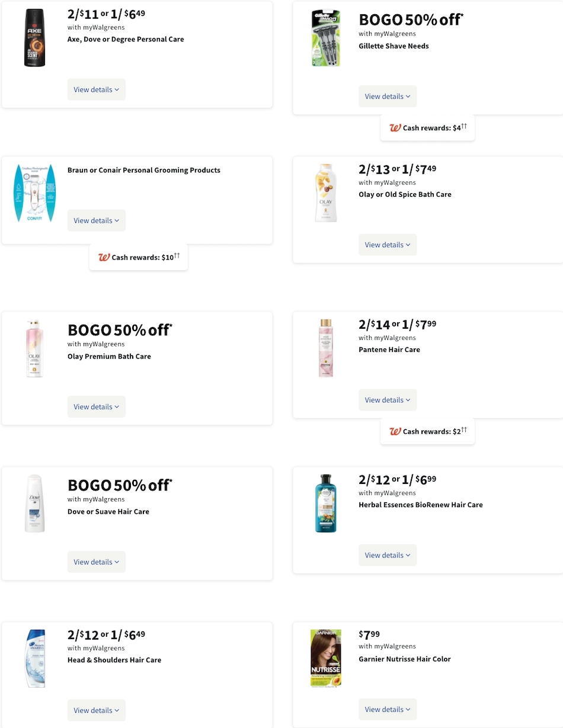Select the Gillette razor product image
This screenshot has width=563, height=728.
pyautogui.click(x=326, y=37)
